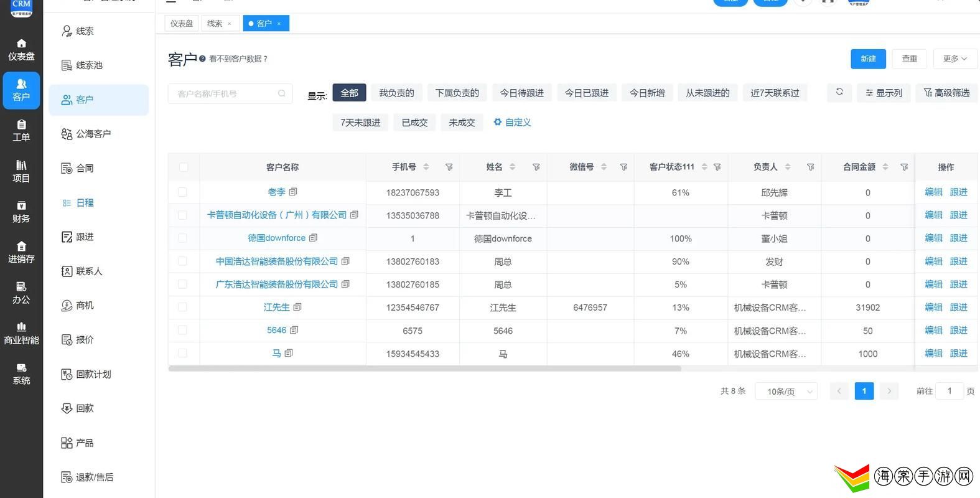Click the copy icon beside 江先生

click(297, 307)
